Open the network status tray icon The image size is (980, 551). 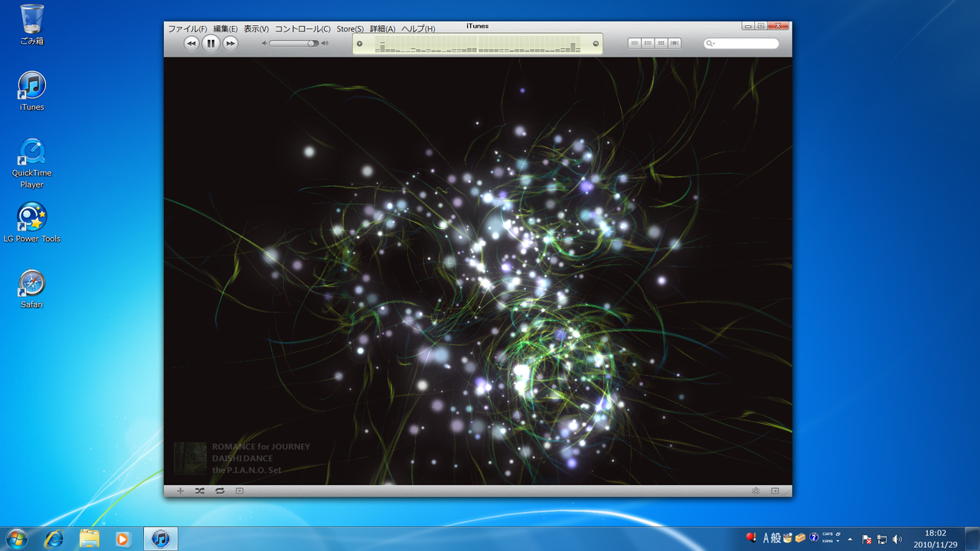(x=882, y=539)
